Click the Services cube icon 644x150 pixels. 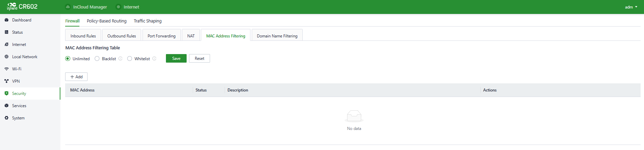point(6,106)
